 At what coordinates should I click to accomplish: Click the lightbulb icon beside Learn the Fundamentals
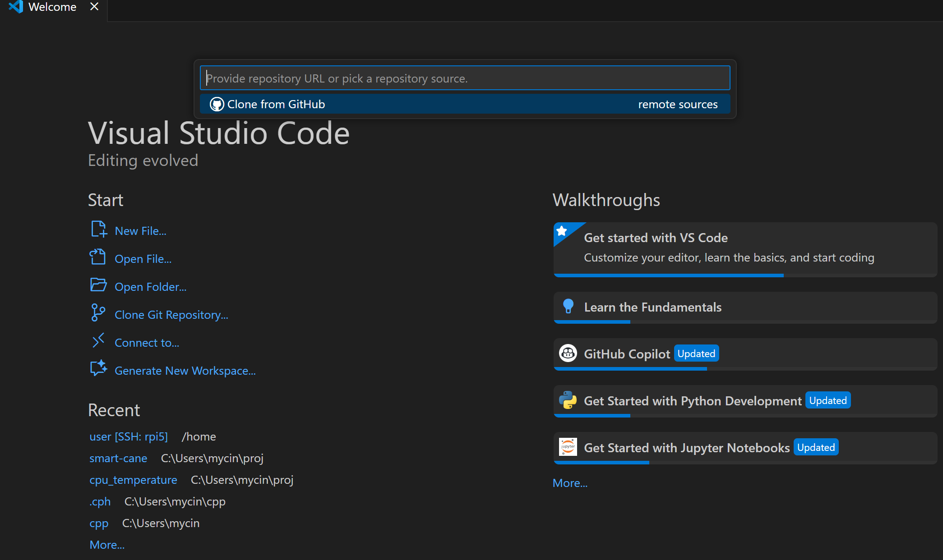(x=568, y=307)
